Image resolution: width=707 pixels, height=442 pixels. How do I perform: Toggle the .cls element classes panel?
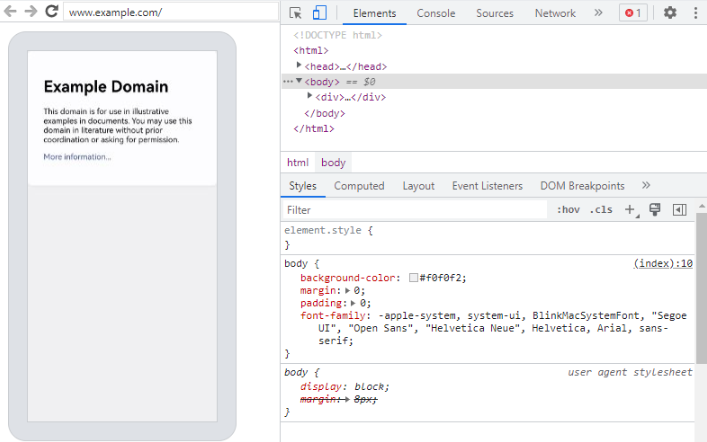click(x=601, y=210)
